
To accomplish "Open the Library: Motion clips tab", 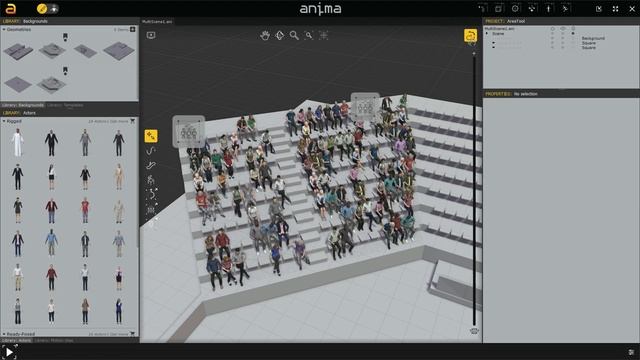I will click(54, 340).
